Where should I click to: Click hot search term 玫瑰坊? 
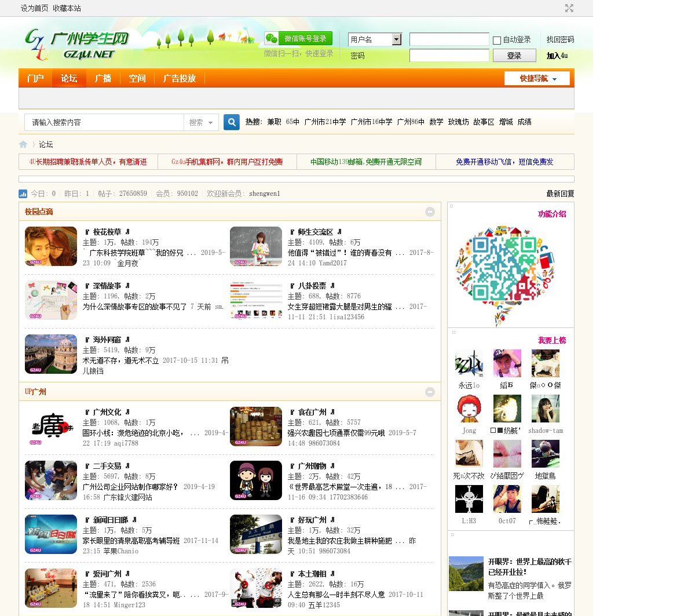(458, 122)
